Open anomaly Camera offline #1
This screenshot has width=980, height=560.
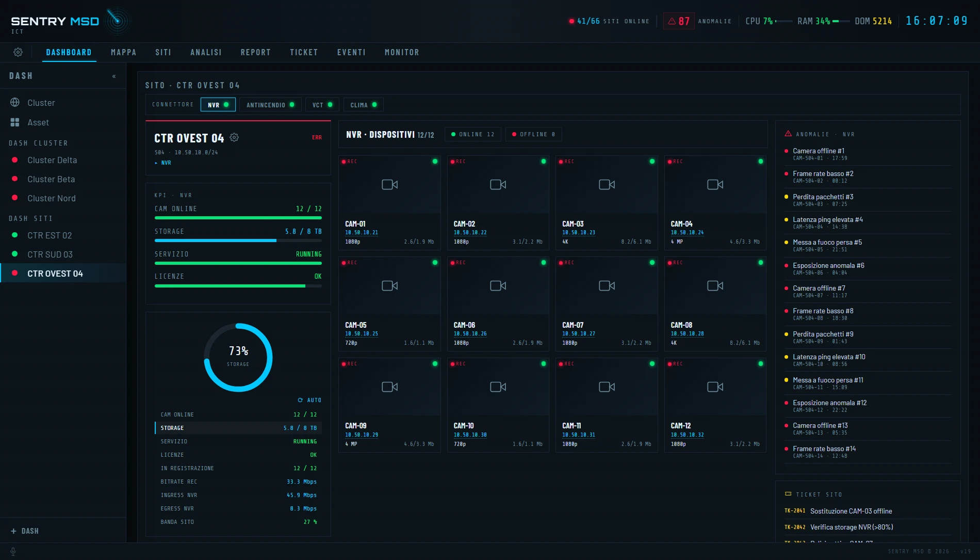[x=868, y=154]
